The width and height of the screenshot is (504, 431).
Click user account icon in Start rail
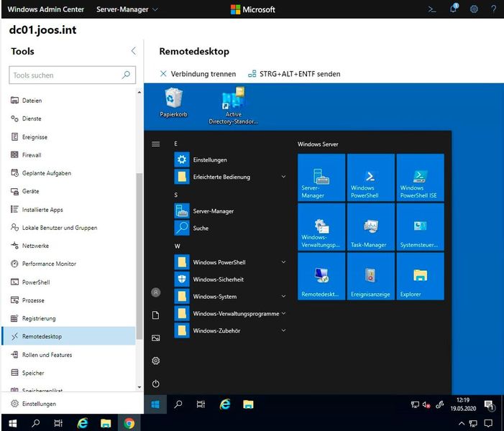[156, 292]
